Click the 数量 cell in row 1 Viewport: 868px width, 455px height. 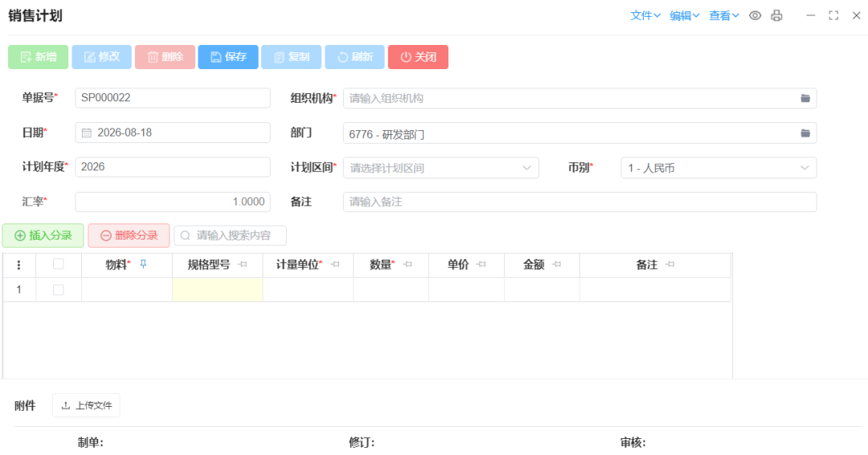coord(391,289)
